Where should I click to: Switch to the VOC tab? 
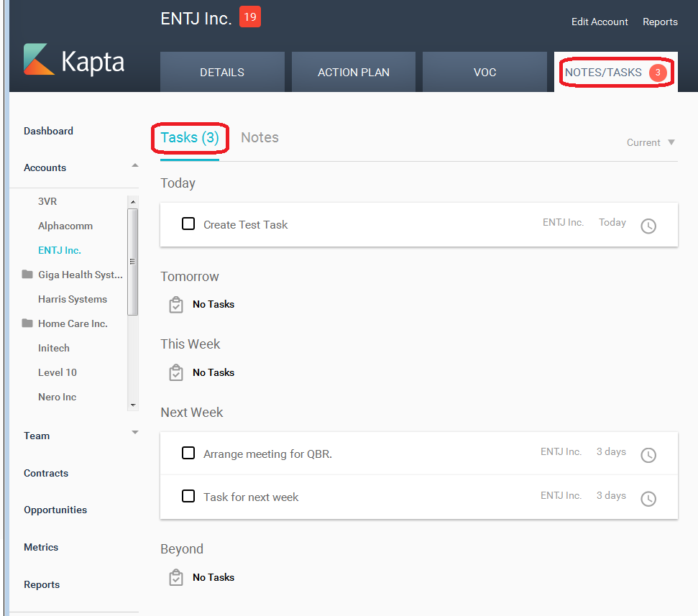click(x=485, y=72)
